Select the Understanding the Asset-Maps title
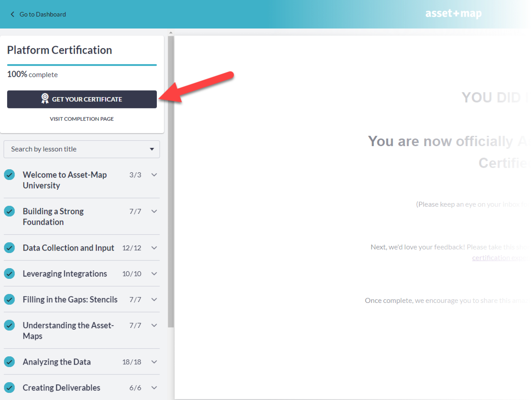This screenshot has width=532, height=400. coord(68,331)
